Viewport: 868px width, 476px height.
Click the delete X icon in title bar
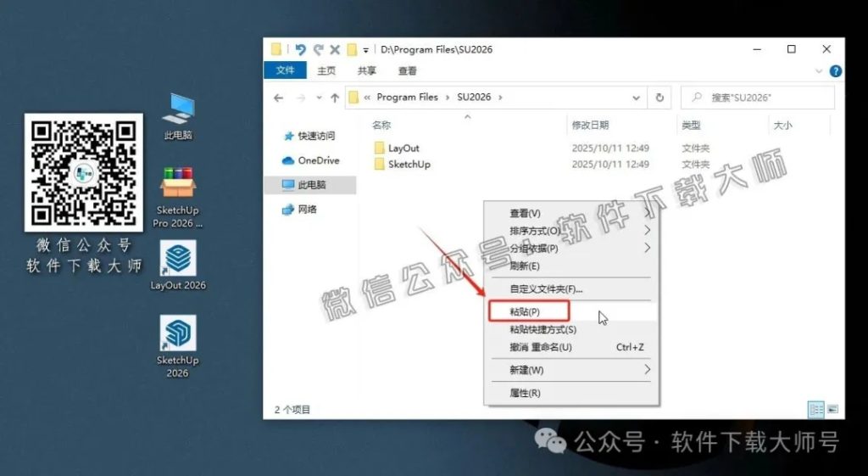click(x=335, y=50)
